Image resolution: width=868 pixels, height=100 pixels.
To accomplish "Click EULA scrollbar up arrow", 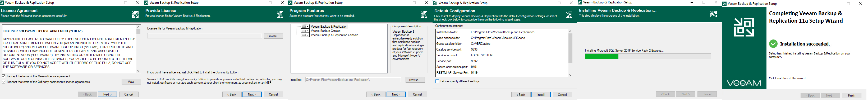I will pyautogui.click(x=138, y=27).
